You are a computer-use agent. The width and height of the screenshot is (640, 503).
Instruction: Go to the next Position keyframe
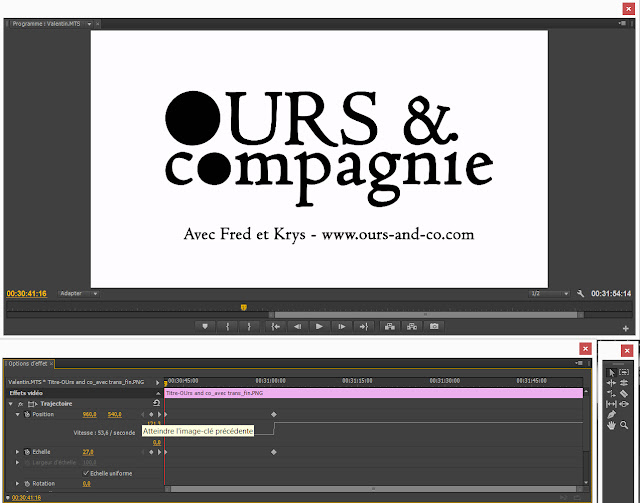(159, 414)
